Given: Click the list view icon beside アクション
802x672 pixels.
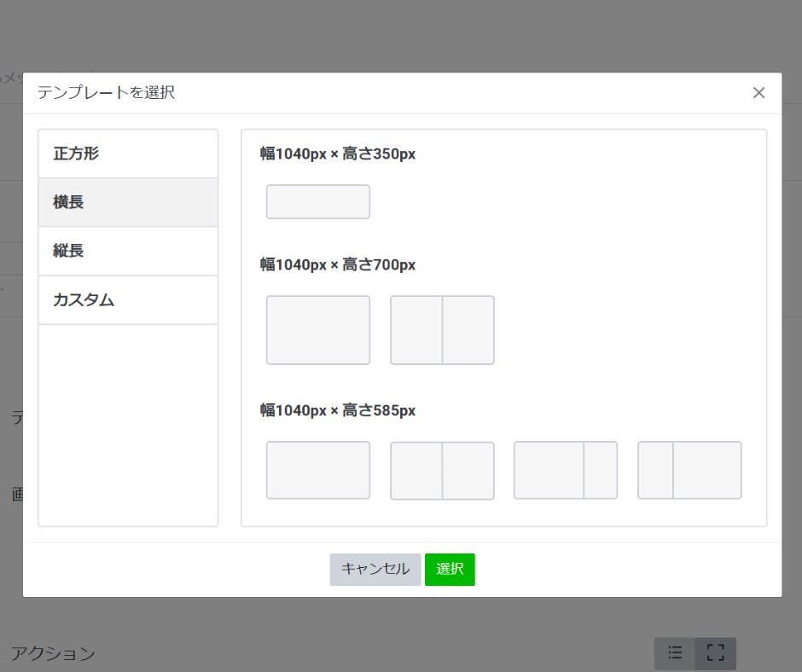Looking at the screenshot, I should point(675,653).
